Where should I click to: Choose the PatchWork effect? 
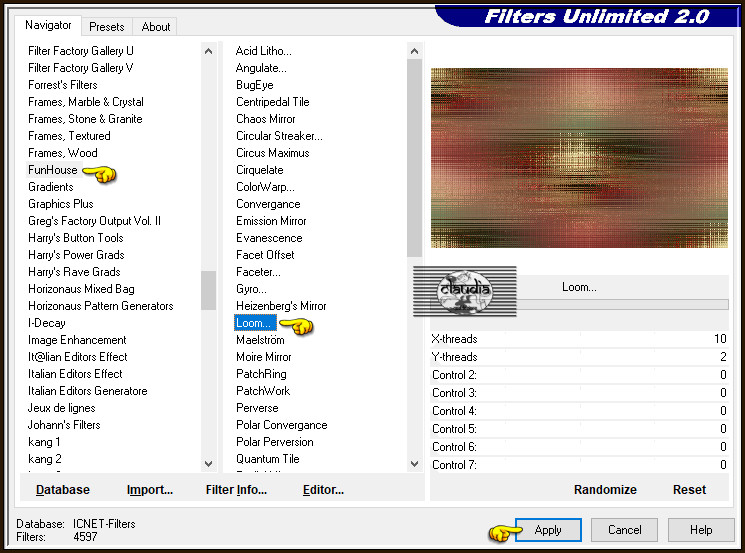tap(263, 391)
